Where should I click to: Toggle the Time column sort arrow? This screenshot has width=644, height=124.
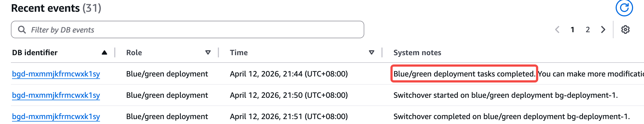371,52
